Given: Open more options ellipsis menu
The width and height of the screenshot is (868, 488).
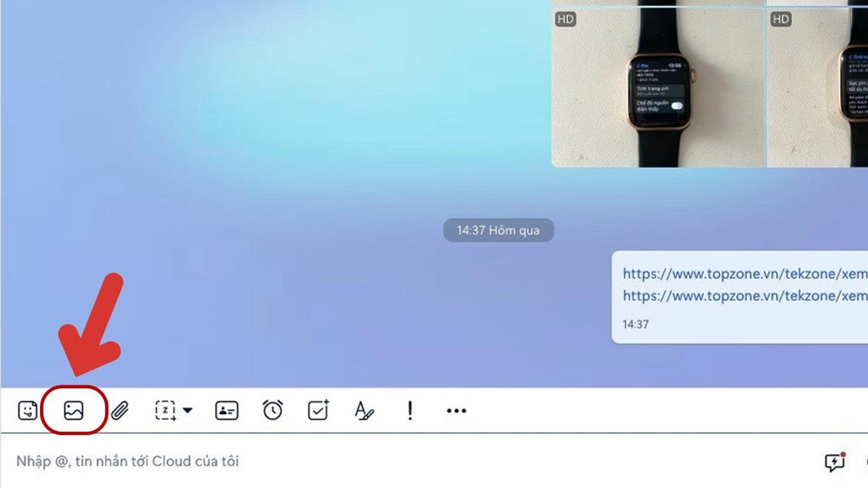Looking at the screenshot, I should (456, 411).
